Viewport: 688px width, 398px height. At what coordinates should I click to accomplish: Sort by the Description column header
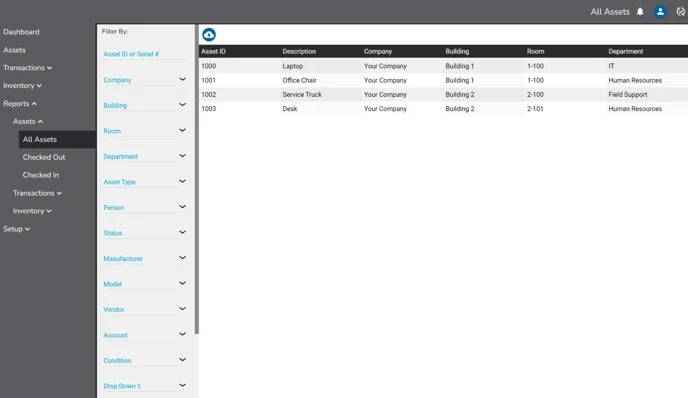click(x=299, y=51)
